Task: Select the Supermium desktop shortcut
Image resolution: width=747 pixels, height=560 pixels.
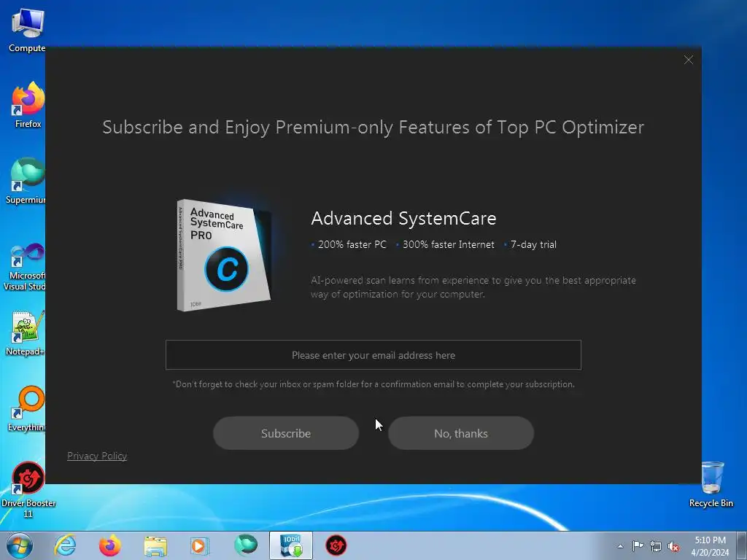Action: tap(26, 181)
